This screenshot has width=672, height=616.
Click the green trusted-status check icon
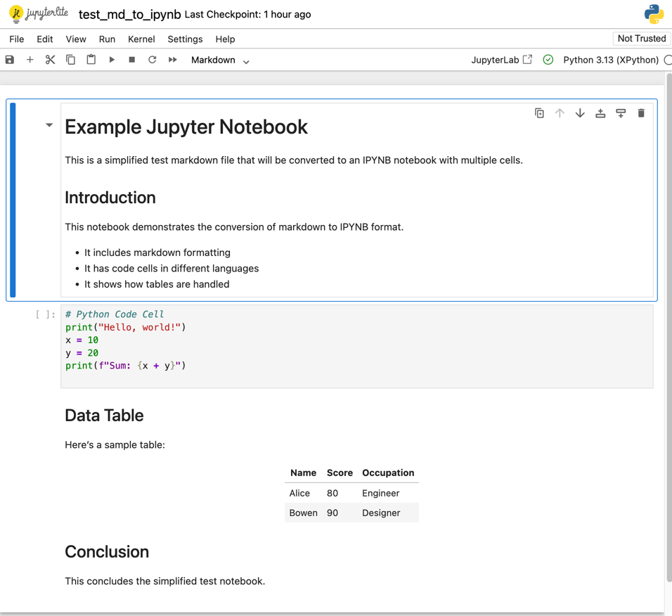pyautogui.click(x=548, y=60)
